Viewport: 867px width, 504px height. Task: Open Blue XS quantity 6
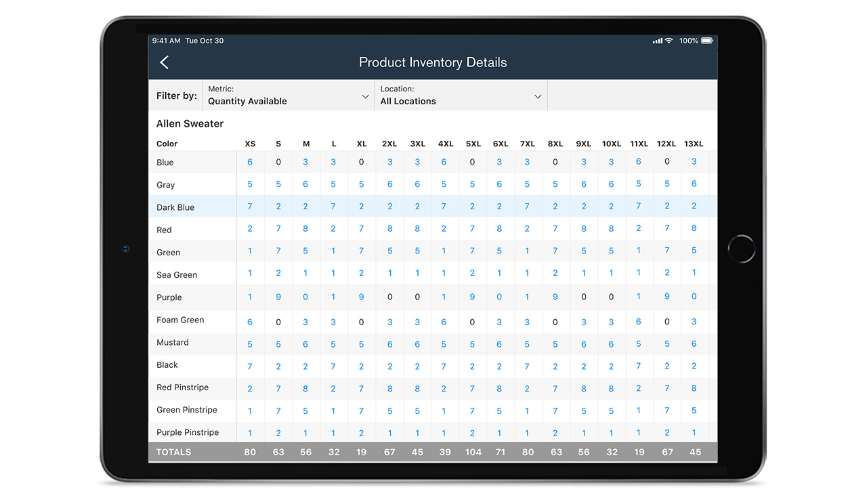click(x=250, y=162)
